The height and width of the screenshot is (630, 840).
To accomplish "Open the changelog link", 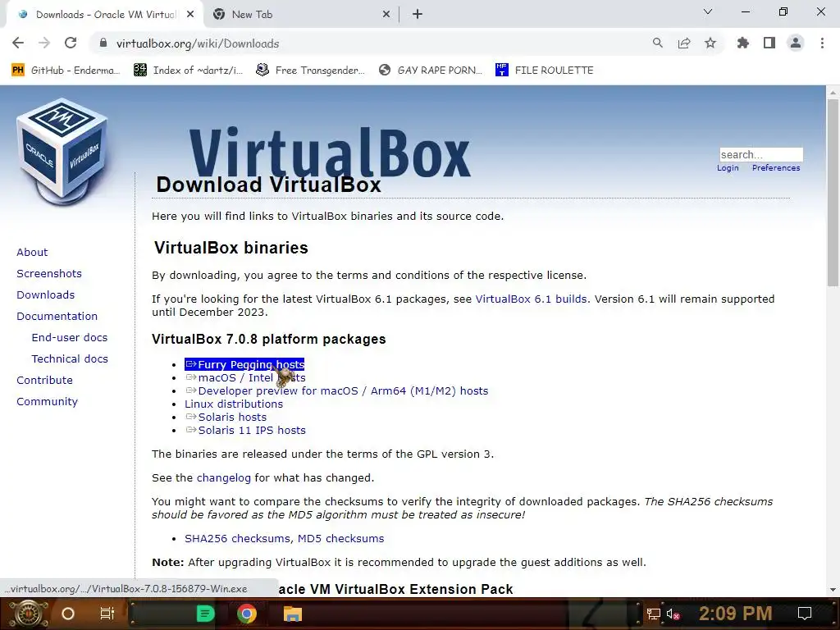I will pyautogui.click(x=223, y=478).
